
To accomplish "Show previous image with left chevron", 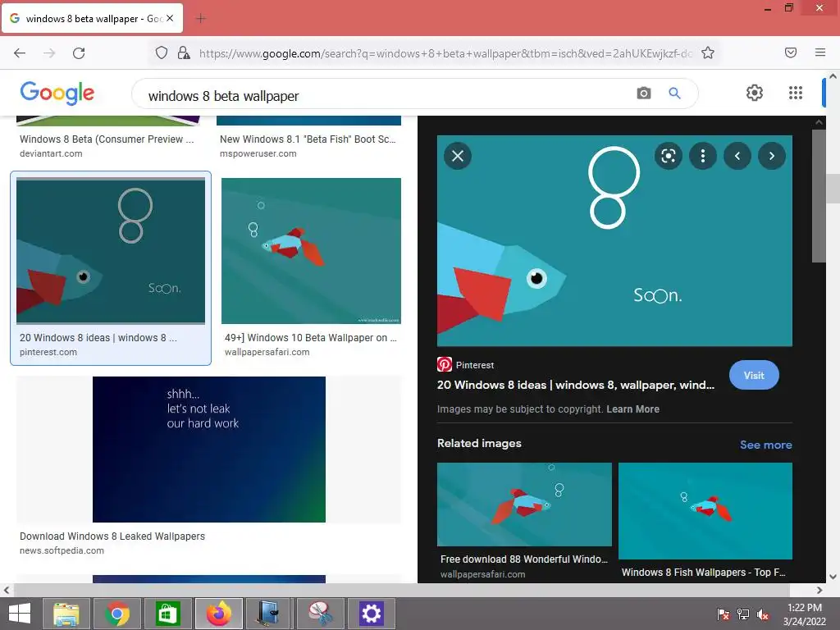I will (737, 156).
